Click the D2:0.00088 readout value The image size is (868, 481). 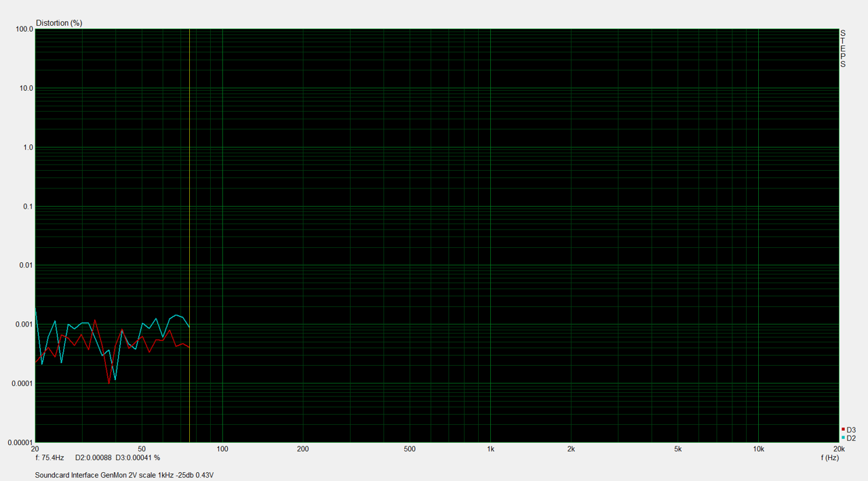93,458
